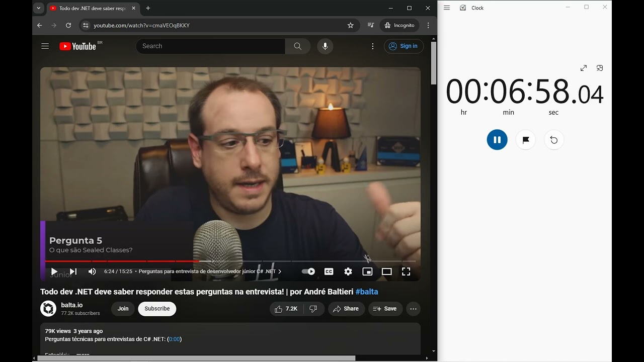This screenshot has height=362, width=644.
Task: Subscribe to balta.io
Action: 157,309
